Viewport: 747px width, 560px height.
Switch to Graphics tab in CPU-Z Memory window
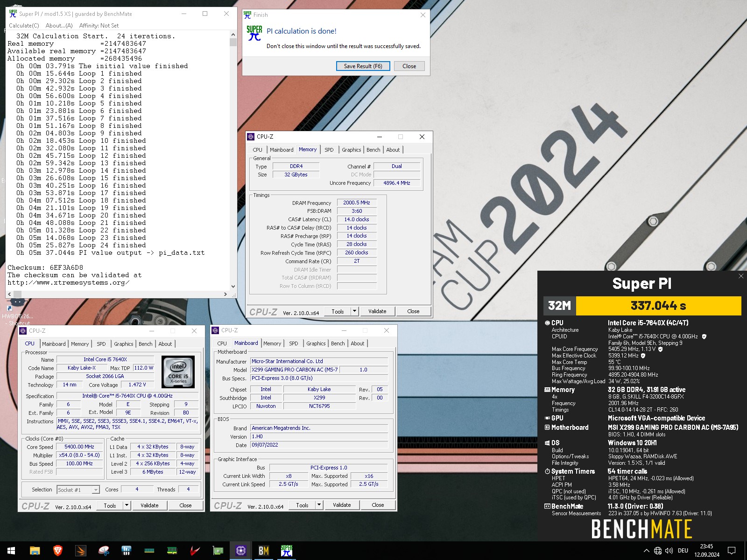(351, 150)
